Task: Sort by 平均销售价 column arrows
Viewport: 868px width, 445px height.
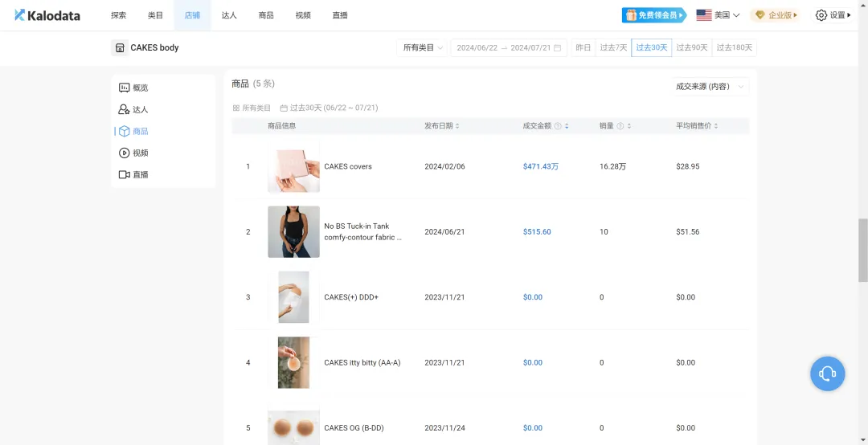Action: [716, 126]
